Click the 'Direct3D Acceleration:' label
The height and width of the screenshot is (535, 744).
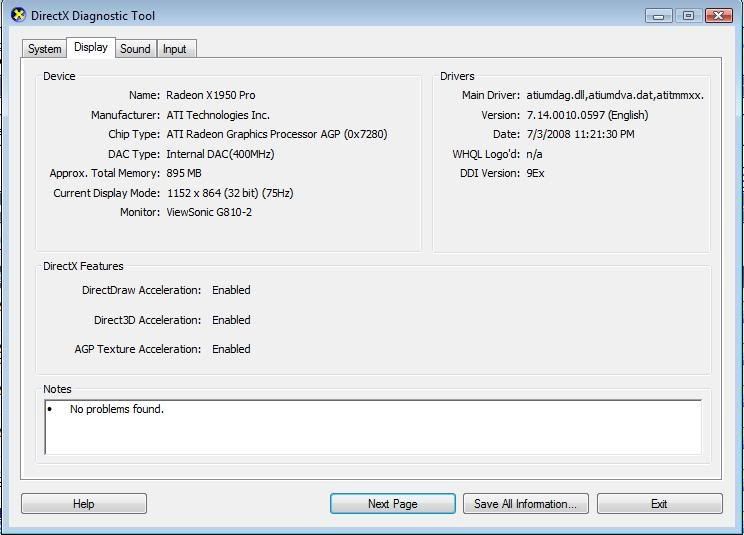click(148, 320)
